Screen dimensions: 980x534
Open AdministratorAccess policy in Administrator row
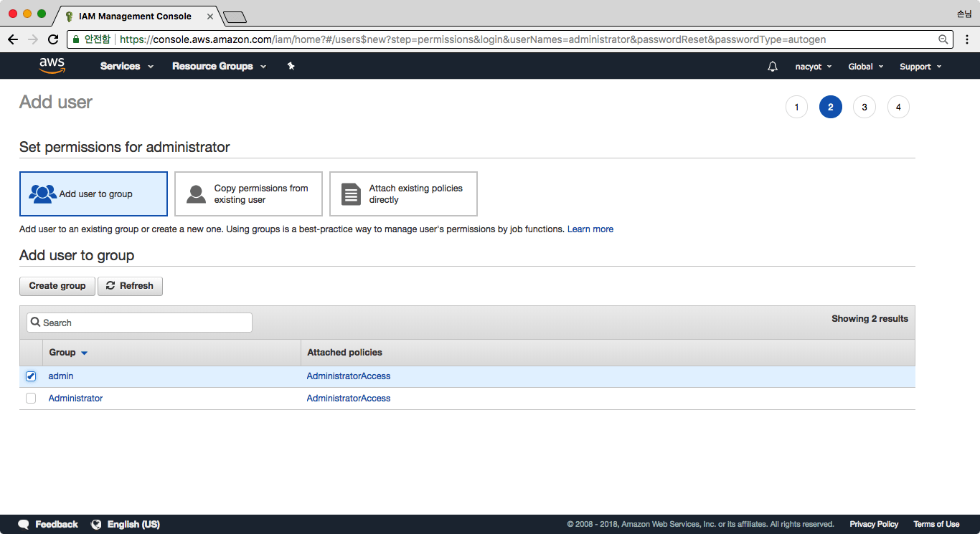pyautogui.click(x=349, y=399)
